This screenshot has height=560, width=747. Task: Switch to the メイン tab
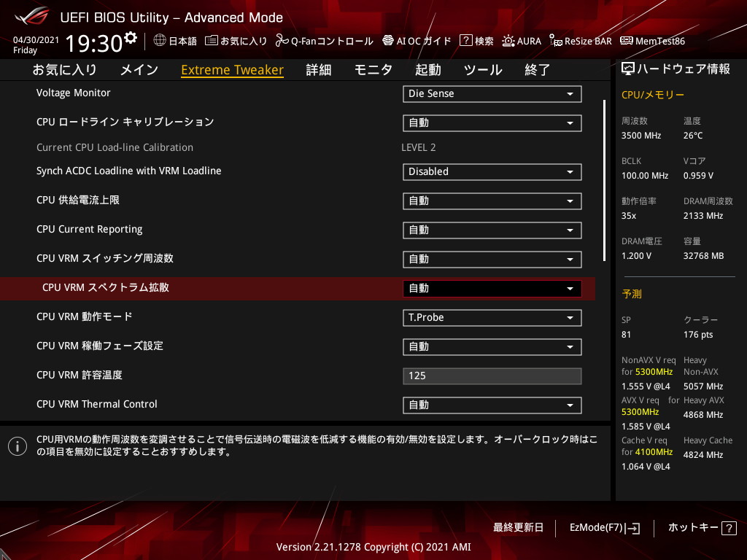139,70
